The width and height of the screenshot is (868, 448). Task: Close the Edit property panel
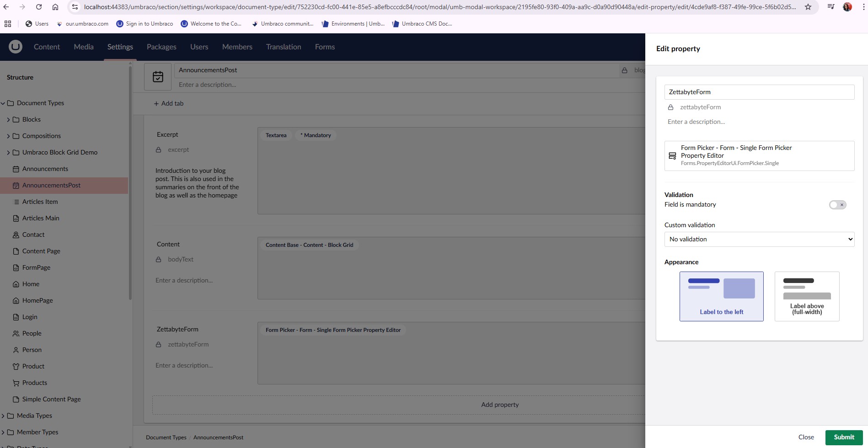coord(806,437)
